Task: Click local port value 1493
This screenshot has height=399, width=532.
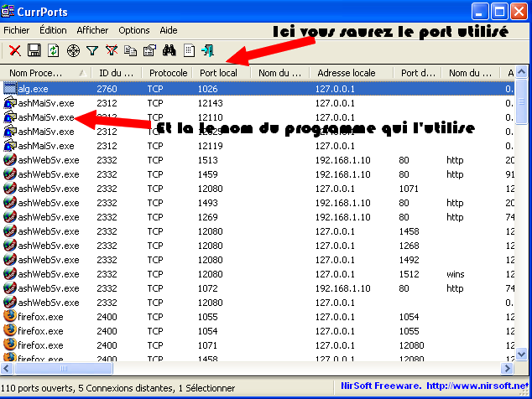Action: click(x=207, y=203)
